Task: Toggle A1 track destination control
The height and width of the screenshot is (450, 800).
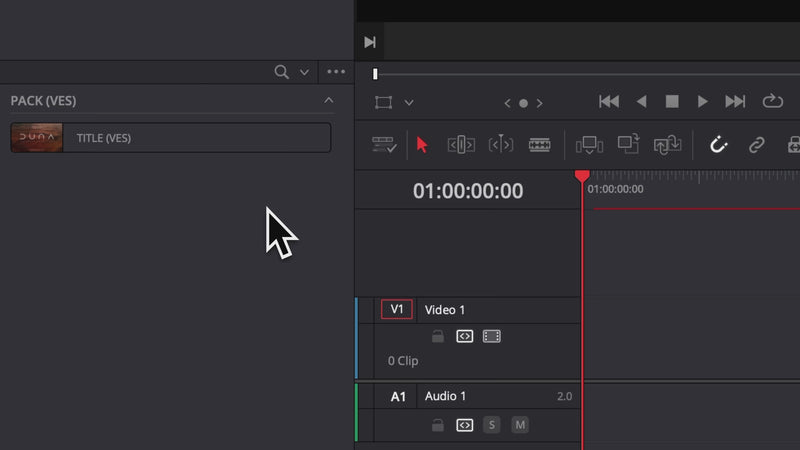Action: 398,396
